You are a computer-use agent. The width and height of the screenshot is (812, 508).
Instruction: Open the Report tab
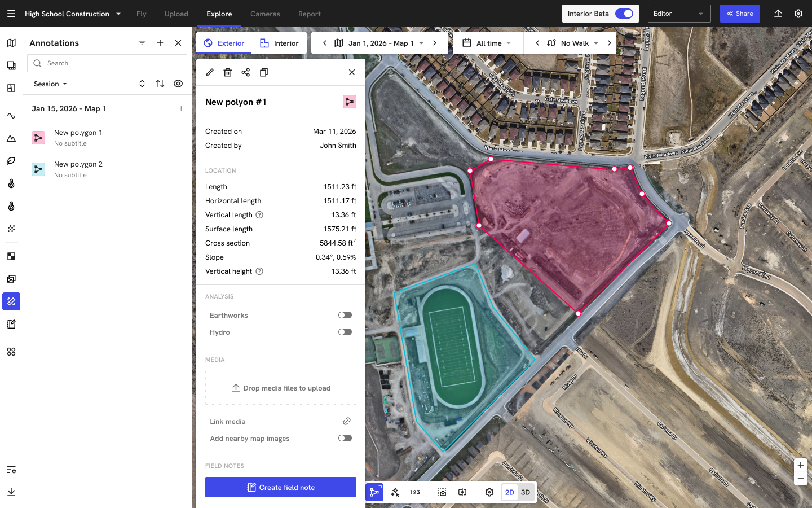click(309, 14)
